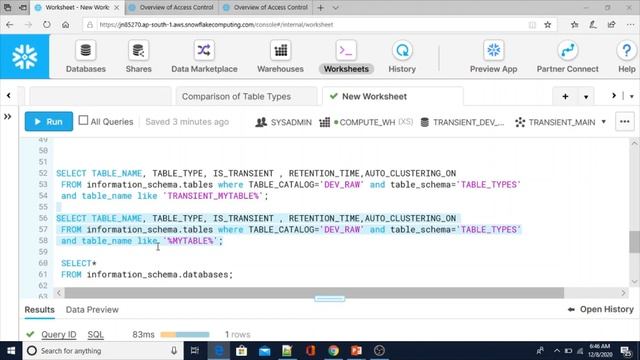The width and height of the screenshot is (640, 360).
Task: Change the SYSADMIN role
Action: point(283,122)
